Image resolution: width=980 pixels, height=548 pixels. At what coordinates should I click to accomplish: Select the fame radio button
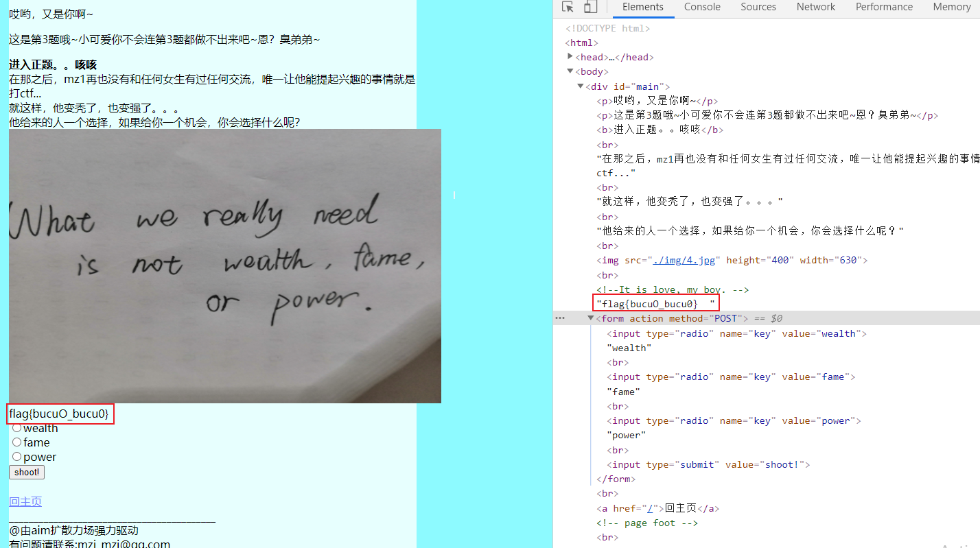point(17,442)
